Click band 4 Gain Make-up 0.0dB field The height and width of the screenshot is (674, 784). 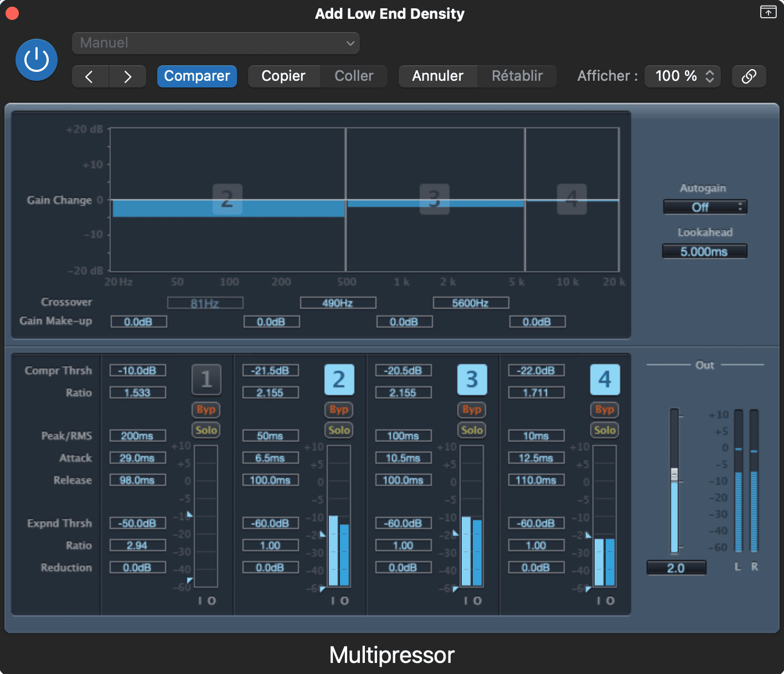pyautogui.click(x=537, y=322)
